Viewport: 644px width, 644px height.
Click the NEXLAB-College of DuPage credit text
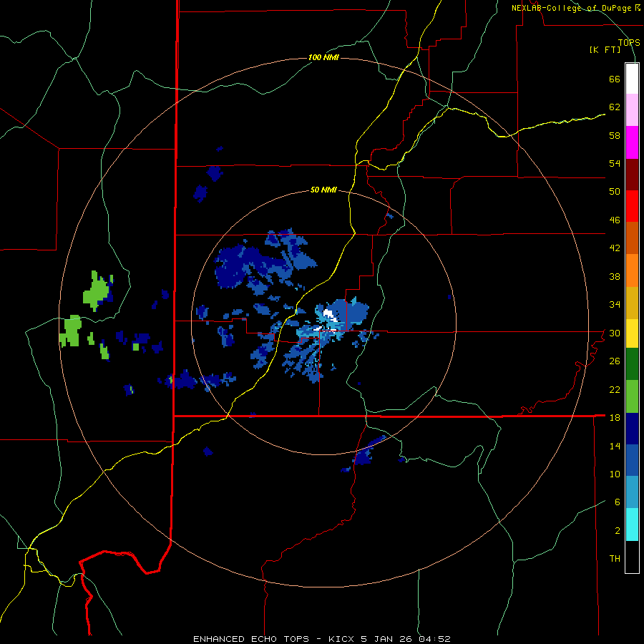click(x=571, y=8)
